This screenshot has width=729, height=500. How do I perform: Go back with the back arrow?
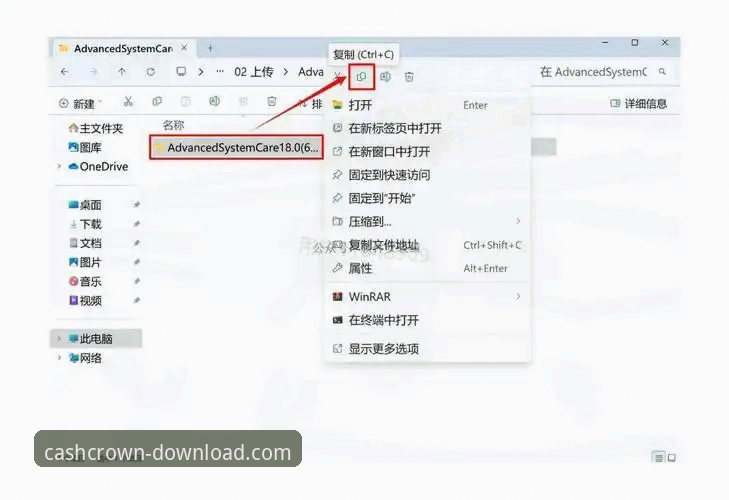(x=65, y=72)
